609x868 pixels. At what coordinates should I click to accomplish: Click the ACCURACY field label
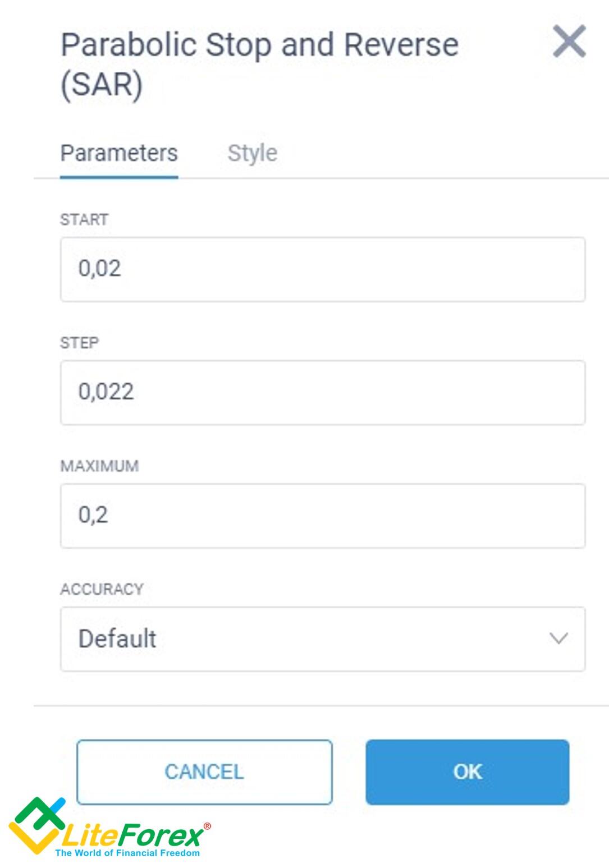pos(102,589)
